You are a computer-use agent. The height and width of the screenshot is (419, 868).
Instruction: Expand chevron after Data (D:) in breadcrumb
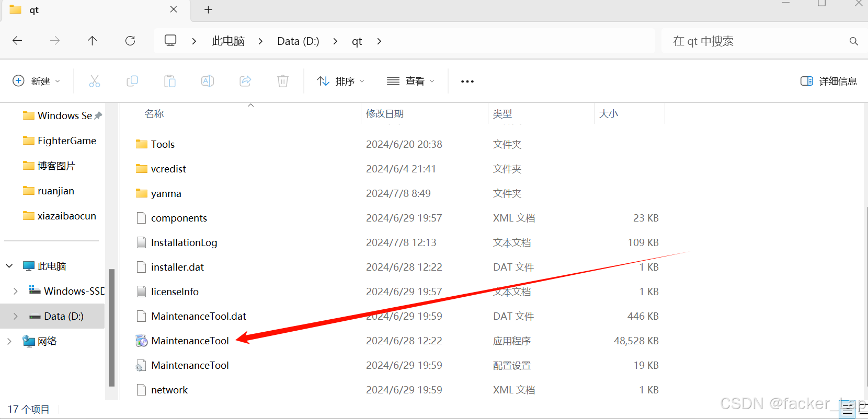(335, 41)
